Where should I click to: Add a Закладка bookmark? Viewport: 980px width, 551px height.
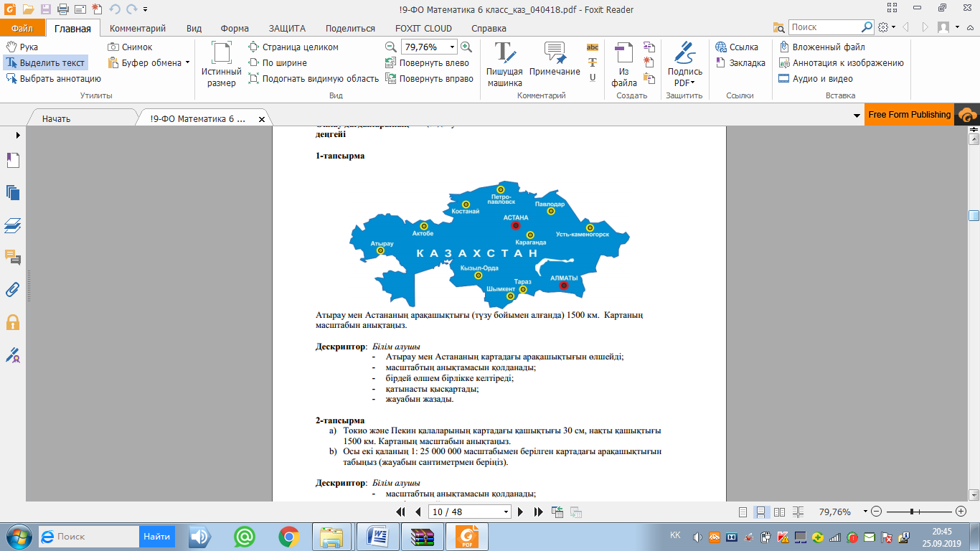pos(740,63)
